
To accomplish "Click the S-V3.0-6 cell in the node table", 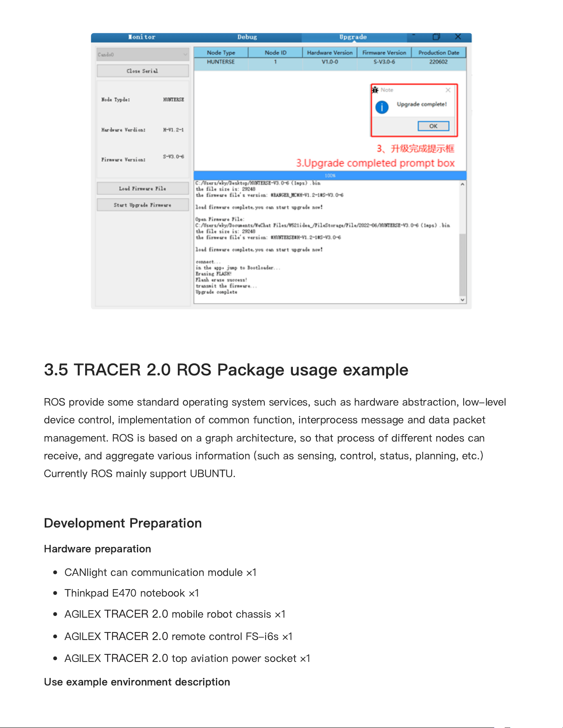I will point(384,62).
